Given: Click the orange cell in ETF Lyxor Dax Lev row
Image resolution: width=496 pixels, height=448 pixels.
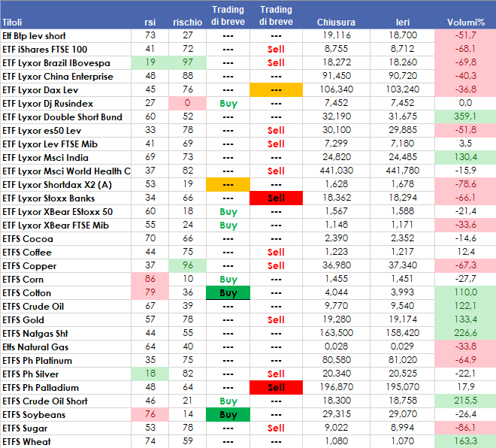Looking at the screenshot, I should pyautogui.click(x=276, y=90).
